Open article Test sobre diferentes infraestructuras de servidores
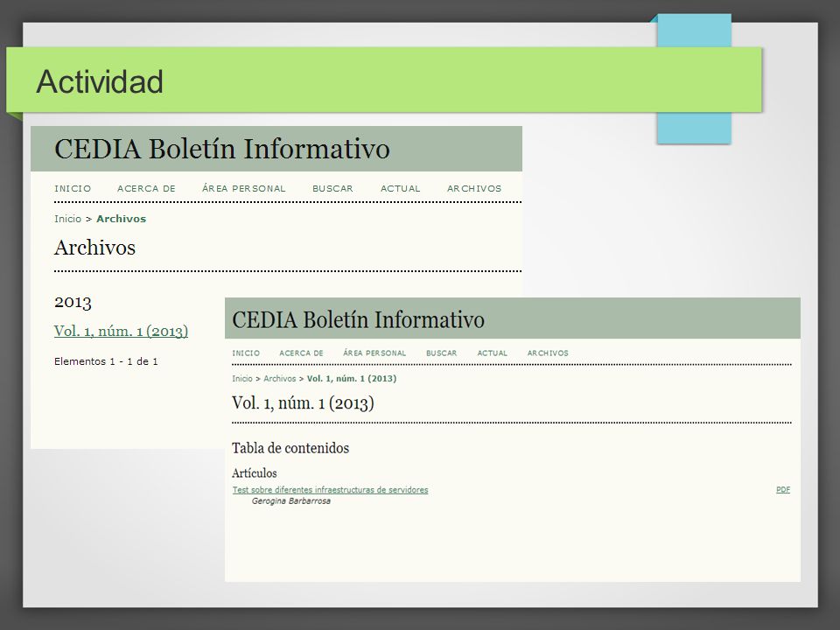The height and width of the screenshot is (630, 840). point(330,490)
